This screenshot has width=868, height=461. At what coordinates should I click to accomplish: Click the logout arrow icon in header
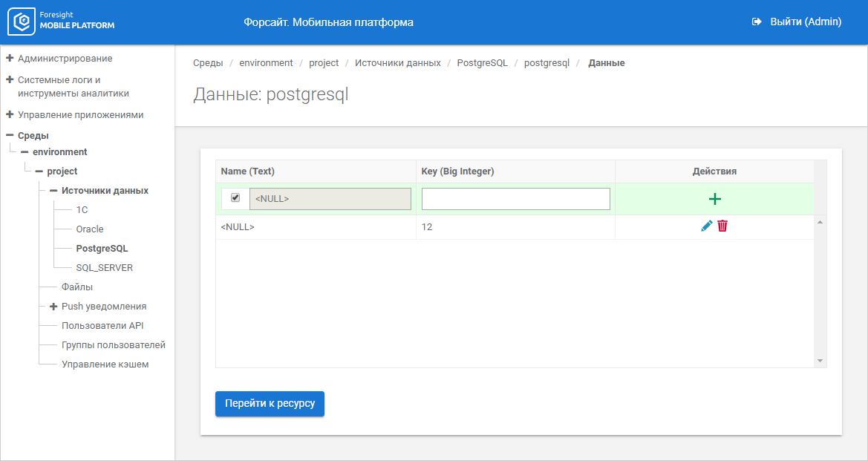(x=757, y=22)
